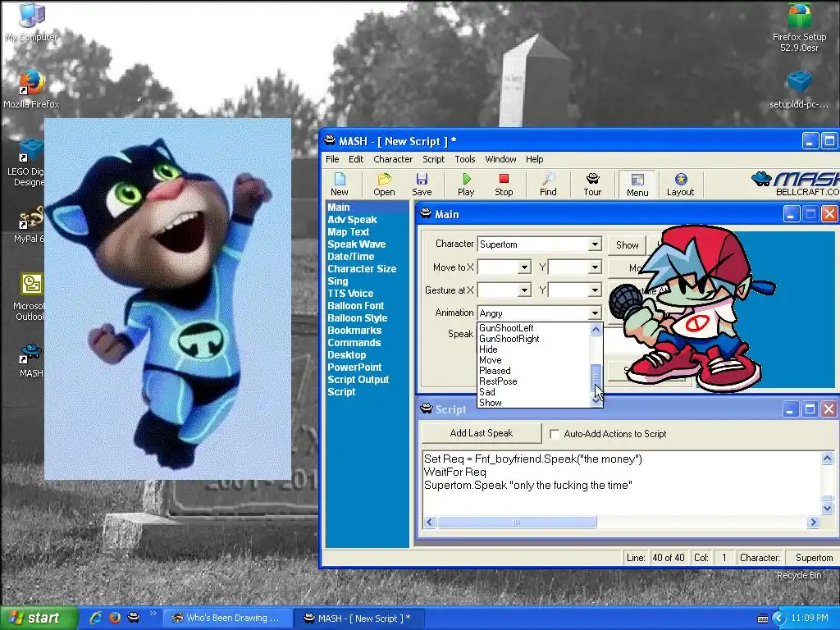Select Map Text in sidebar

tap(348, 232)
